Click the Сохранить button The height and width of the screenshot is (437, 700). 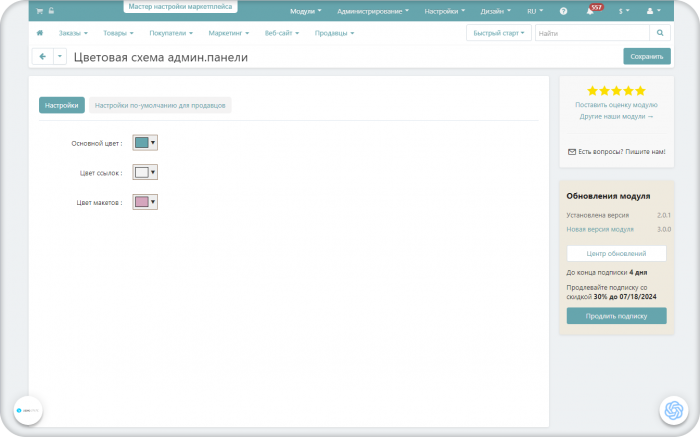coord(647,56)
